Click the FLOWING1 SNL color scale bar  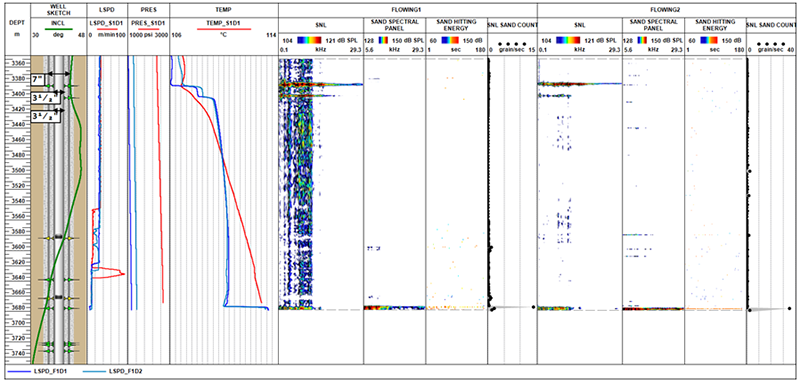click(309, 39)
